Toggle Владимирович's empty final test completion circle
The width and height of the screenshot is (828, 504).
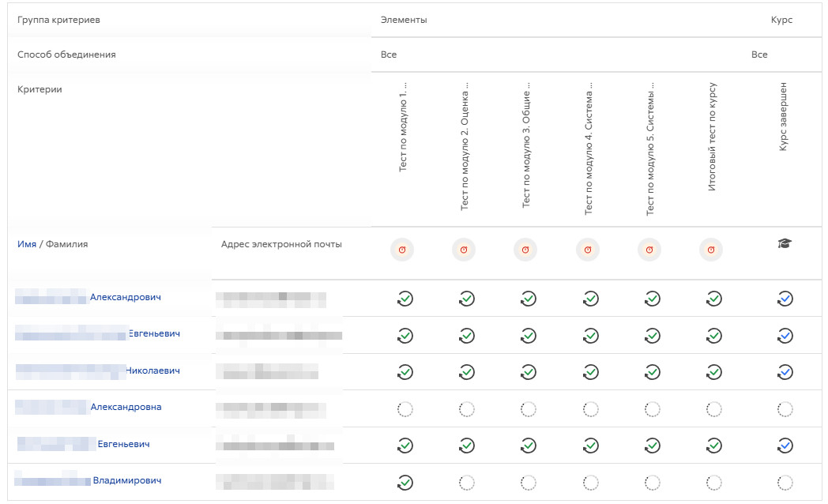[x=714, y=483]
